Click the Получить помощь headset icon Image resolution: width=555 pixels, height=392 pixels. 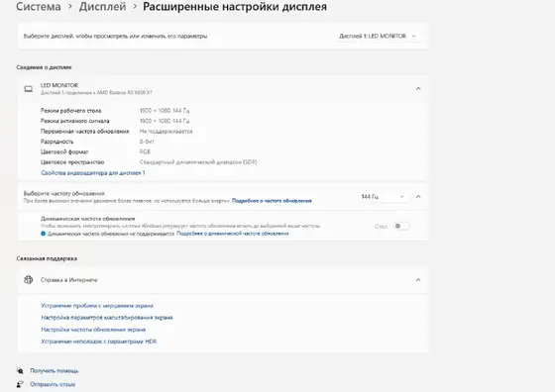pos(20,371)
